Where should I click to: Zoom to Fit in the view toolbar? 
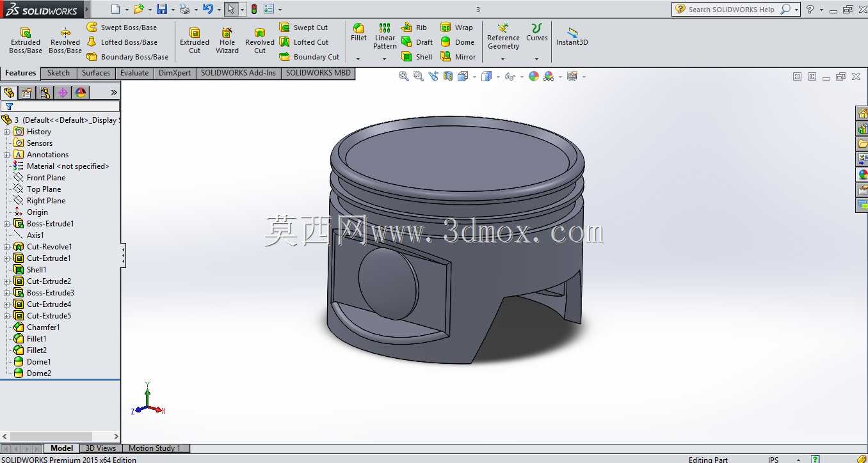pos(404,76)
